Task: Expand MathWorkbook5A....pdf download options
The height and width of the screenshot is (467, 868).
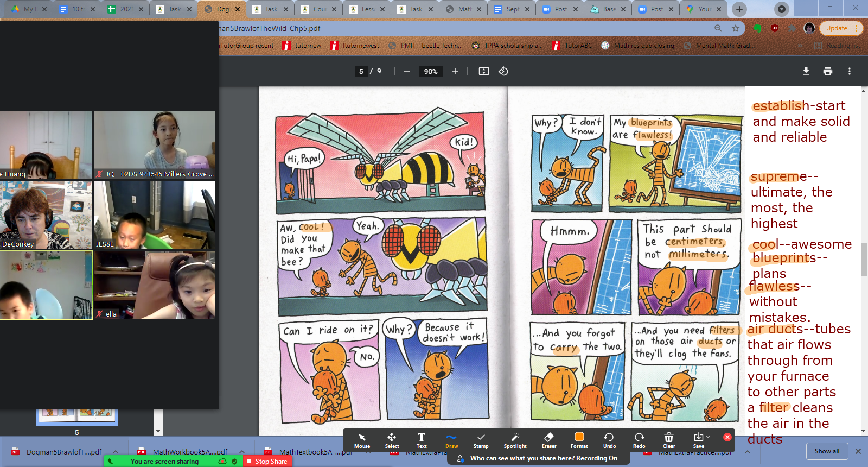Action: coord(242,452)
